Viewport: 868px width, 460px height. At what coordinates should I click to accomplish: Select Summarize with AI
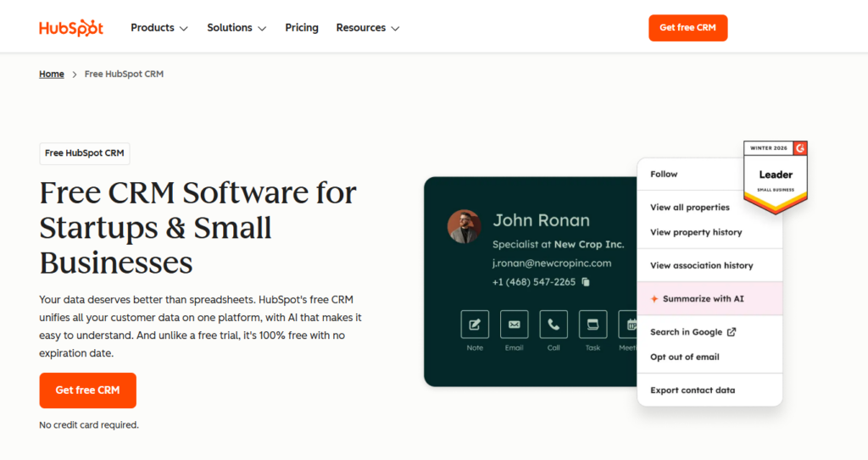click(x=709, y=299)
